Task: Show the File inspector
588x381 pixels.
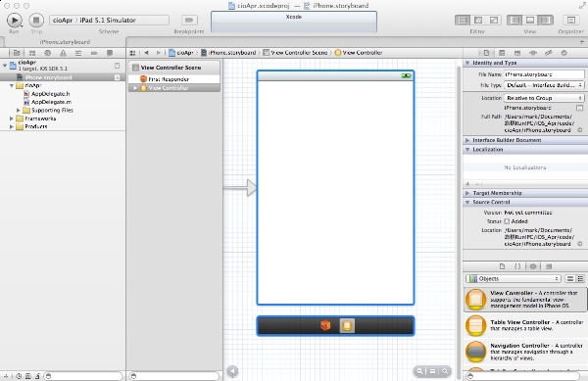Action: tap(486, 53)
